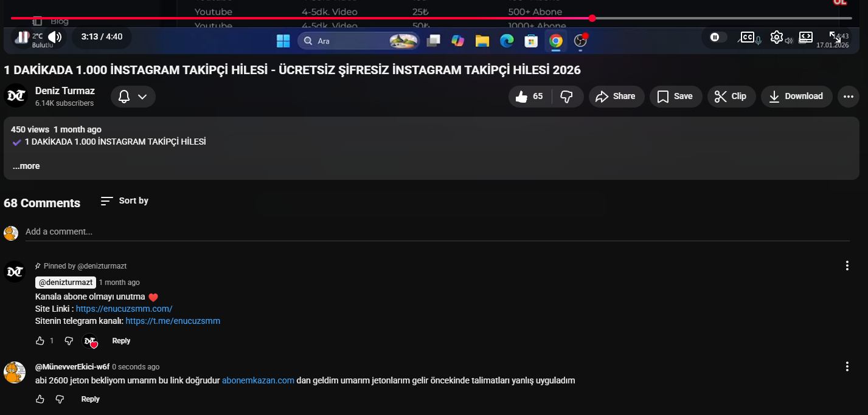The image size is (868, 415).
Task: Turn on closed captions (CC)
Action: tap(747, 37)
